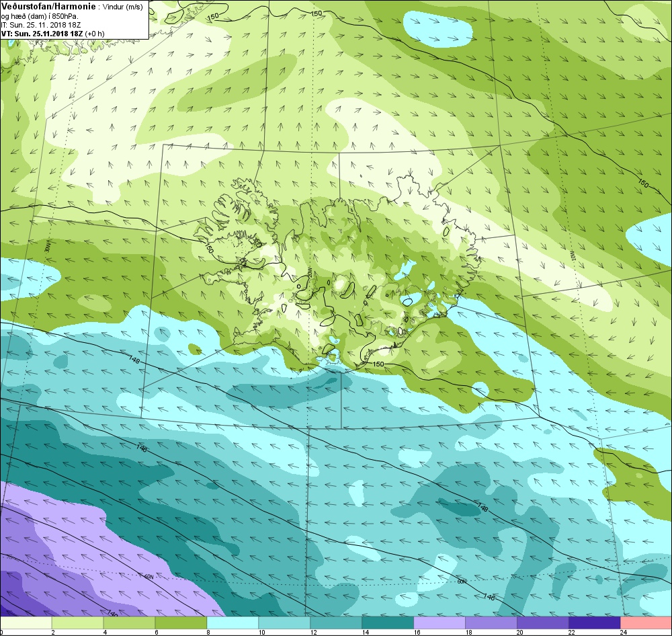Select the medium purple 18–20 m/s legend swatch
Image resolution: width=672 pixels, height=636 pixels.
tap(491, 623)
